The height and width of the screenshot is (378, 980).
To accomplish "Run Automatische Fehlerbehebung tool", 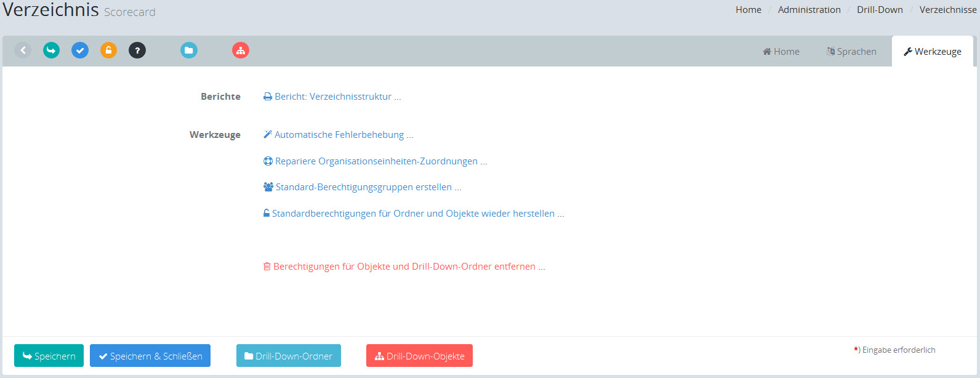I will pos(339,135).
